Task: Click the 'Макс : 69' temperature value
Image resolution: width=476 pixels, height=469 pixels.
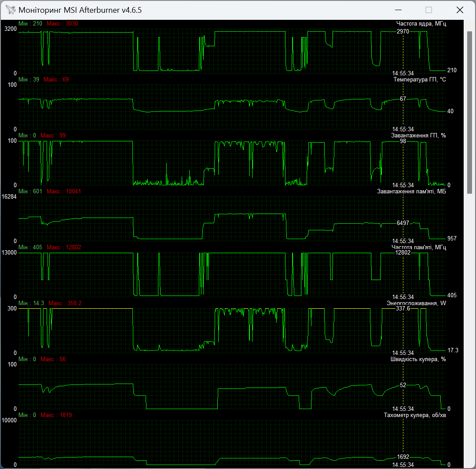Action: (x=56, y=80)
